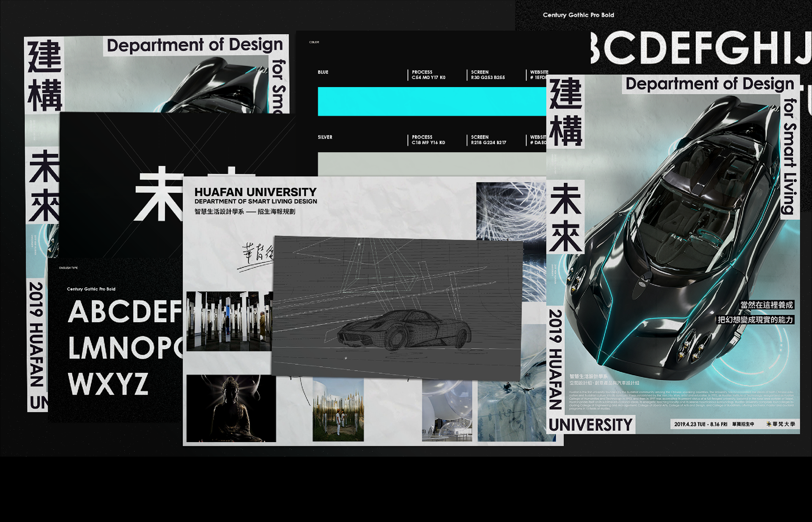Click the BLUE color name label
Screen dimensions: 812x522
click(323, 72)
